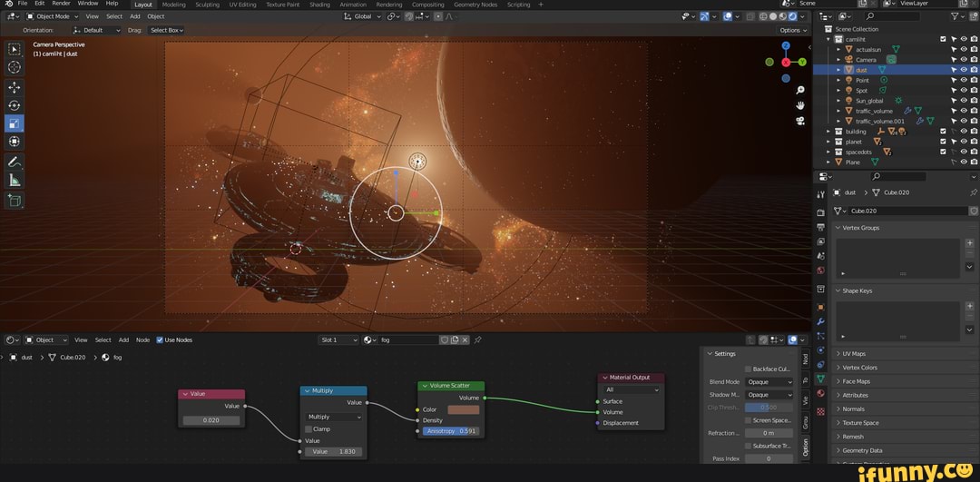980x482 pixels.
Task: Click the Volume Scatter color swatch
Action: point(463,409)
